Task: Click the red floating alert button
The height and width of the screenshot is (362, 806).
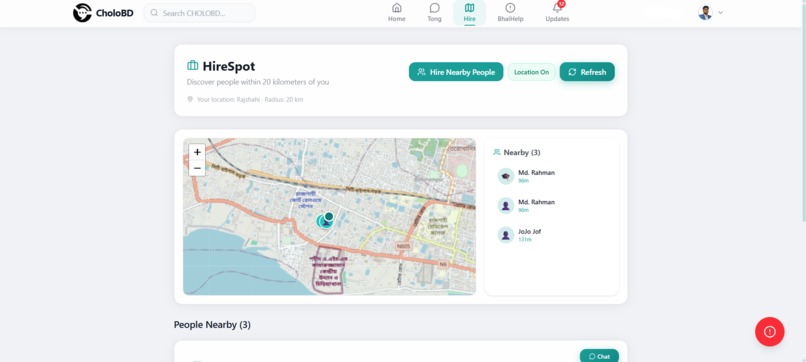Action: pos(770,332)
